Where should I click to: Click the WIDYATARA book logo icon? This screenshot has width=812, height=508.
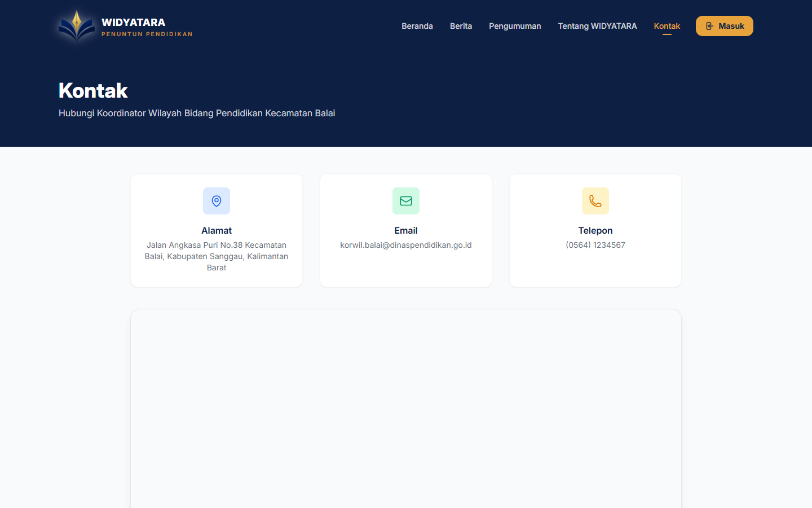(x=77, y=26)
